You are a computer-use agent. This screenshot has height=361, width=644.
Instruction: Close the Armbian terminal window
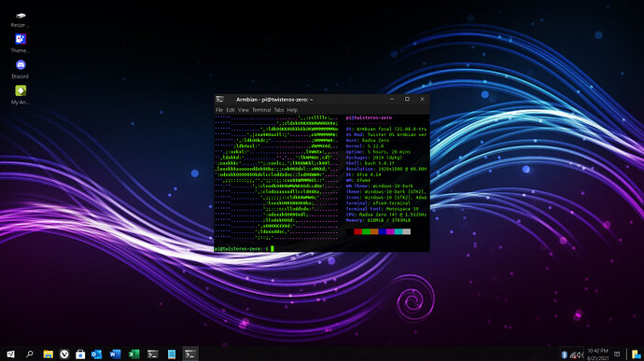[422, 99]
